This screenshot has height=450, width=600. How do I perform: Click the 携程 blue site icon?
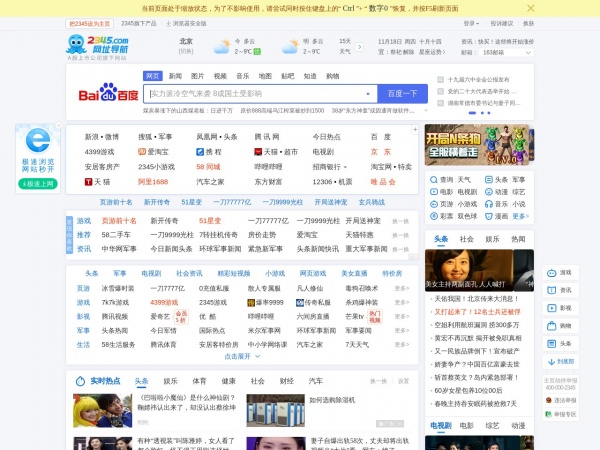(x=200, y=152)
